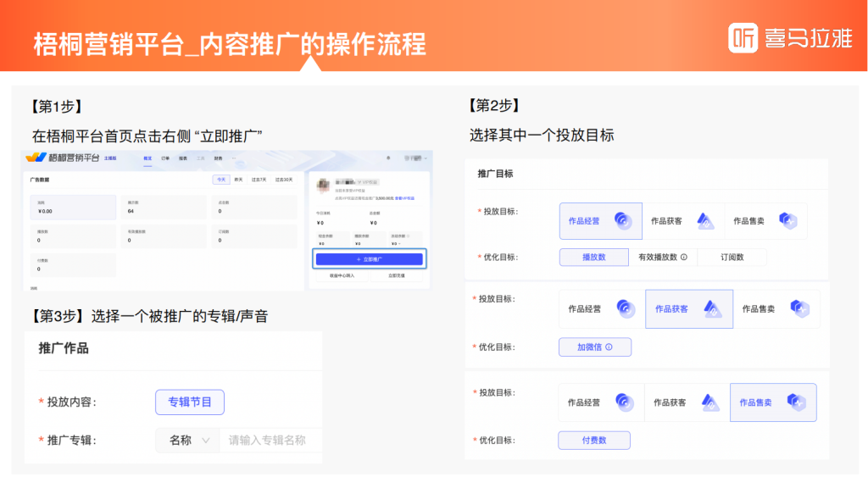868x488 pixels.
Task: Open the '...' more menu in the dashboard navigation
Action: click(x=234, y=158)
